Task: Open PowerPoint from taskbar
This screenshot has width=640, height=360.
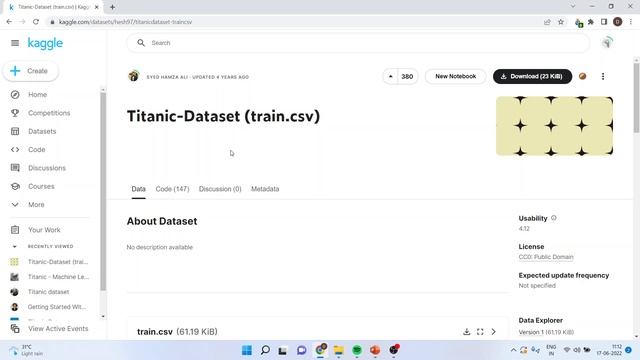Action: pos(375,350)
